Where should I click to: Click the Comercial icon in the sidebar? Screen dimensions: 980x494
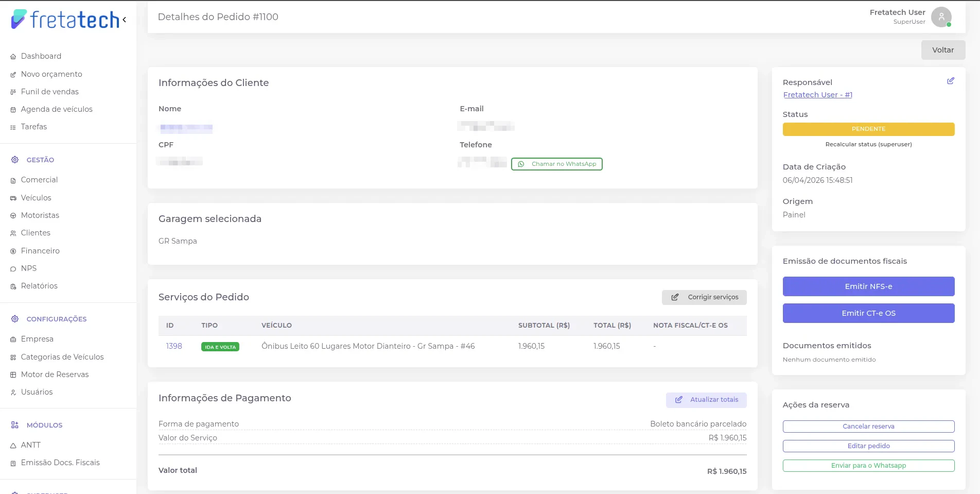(x=13, y=180)
